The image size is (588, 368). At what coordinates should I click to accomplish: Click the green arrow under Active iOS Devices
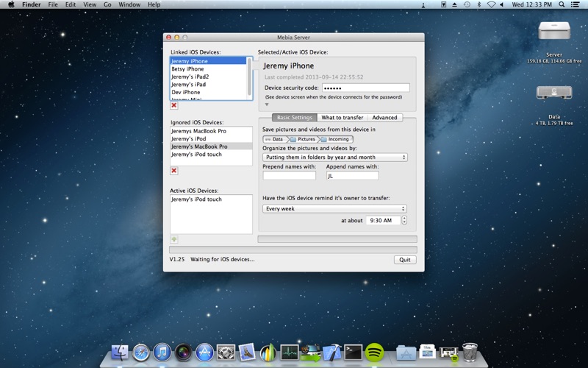click(174, 239)
